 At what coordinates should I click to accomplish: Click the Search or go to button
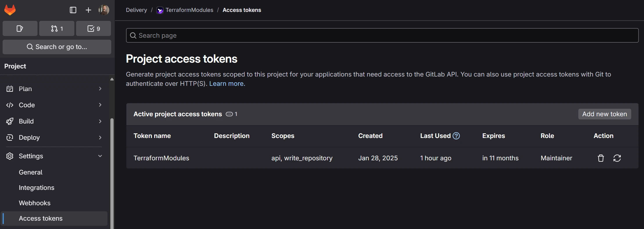point(57,47)
